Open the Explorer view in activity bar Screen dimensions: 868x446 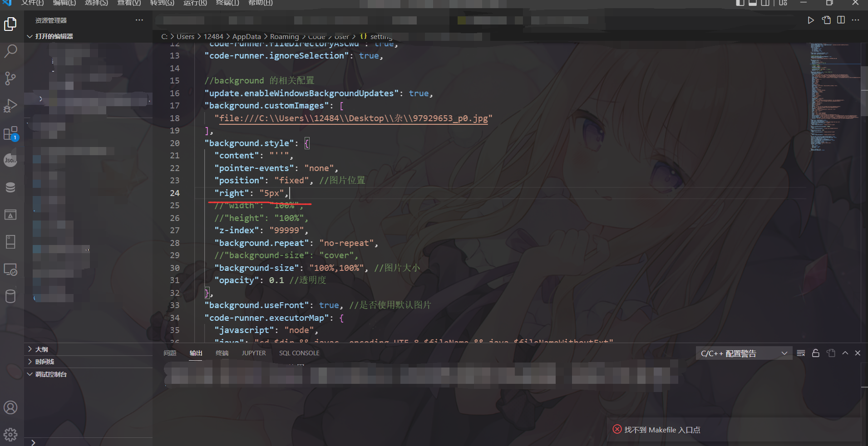click(10, 24)
